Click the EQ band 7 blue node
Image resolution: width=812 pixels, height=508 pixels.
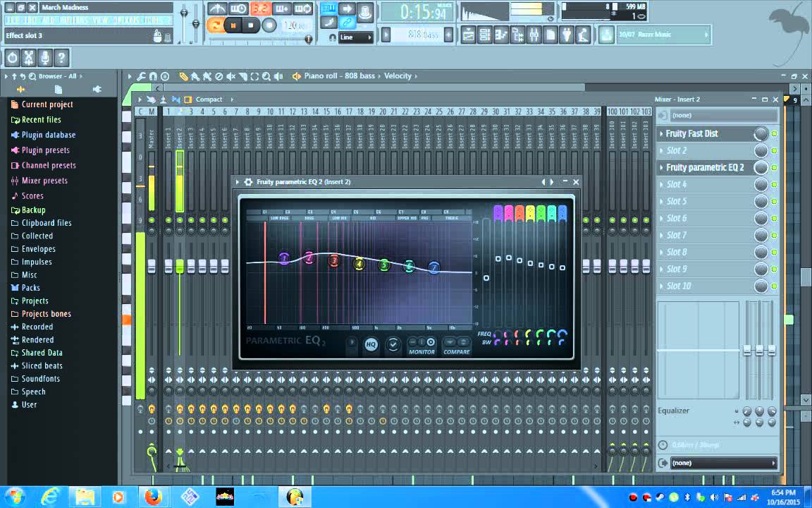(434, 267)
